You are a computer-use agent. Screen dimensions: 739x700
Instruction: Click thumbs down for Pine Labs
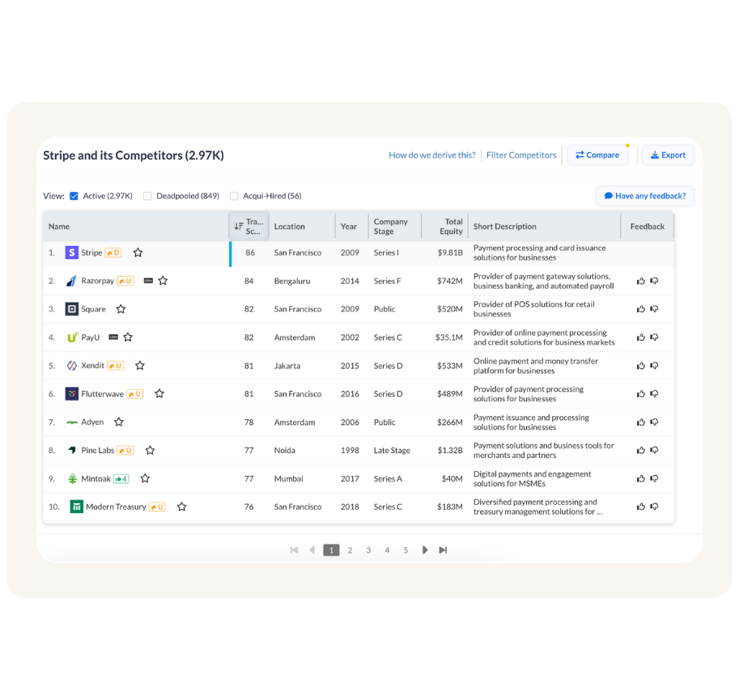(654, 450)
